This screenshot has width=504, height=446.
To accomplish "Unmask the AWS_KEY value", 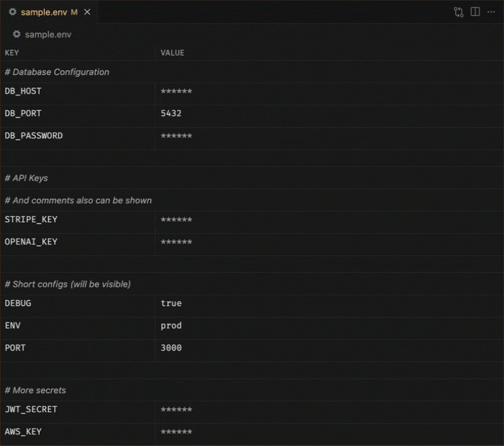I will [176, 432].
